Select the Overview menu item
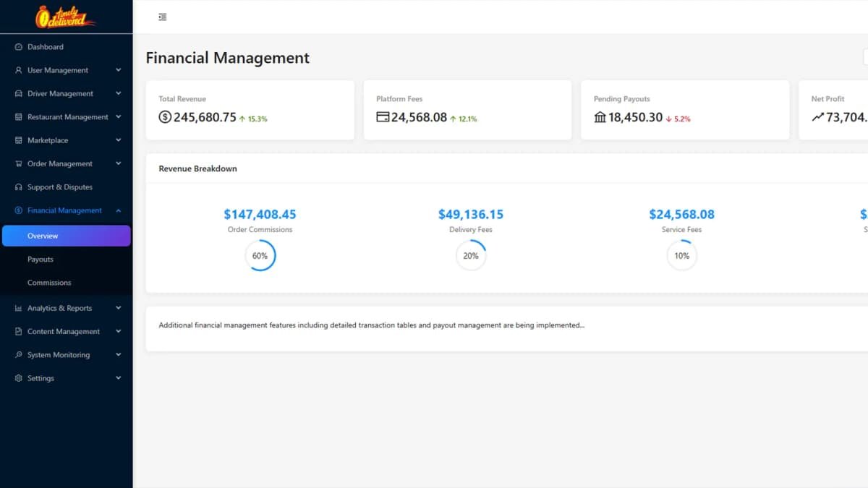The width and height of the screenshot is (868, 488). tap(67, 236)
